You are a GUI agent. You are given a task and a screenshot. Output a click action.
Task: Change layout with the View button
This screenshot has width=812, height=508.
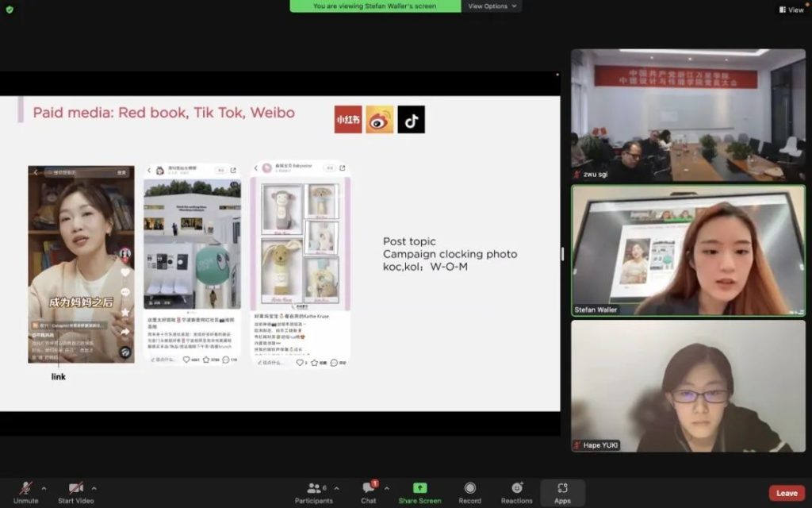point(791,10)
